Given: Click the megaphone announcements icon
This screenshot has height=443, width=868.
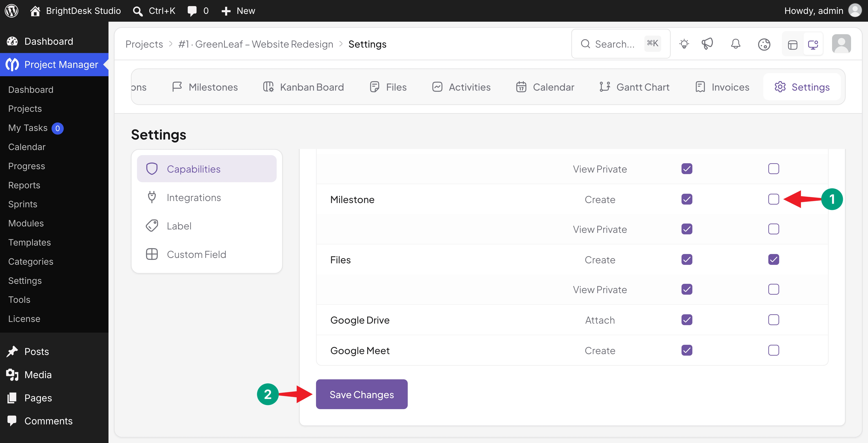Looking at the screenshot, I should (707, 44).
